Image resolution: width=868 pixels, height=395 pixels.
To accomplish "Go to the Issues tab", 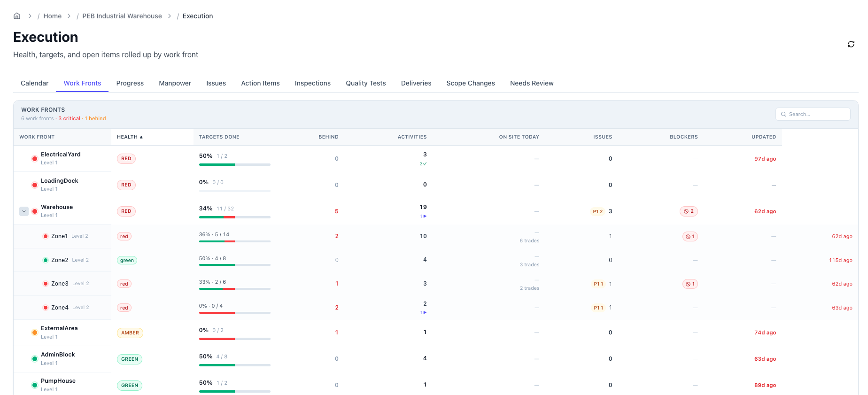I will click(x=216, y=83).
